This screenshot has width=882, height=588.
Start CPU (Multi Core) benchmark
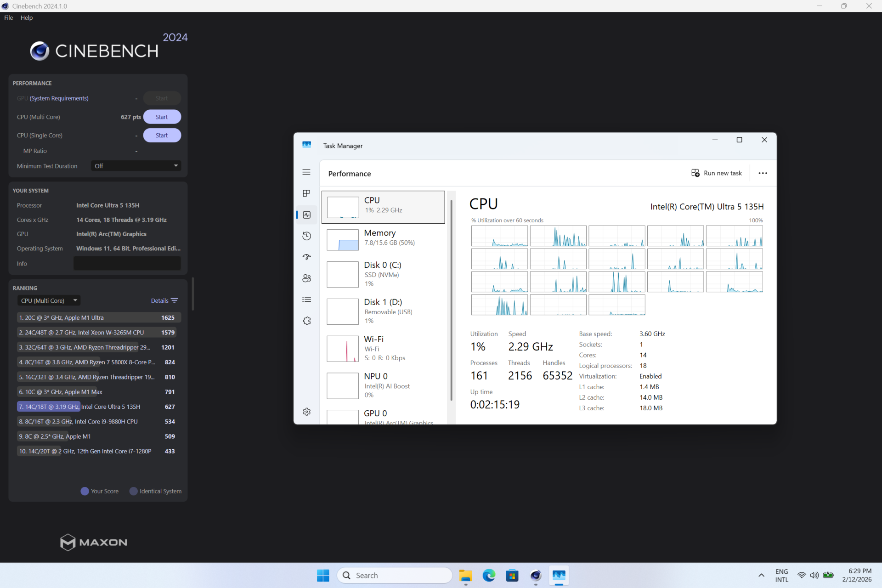(162, 117)
